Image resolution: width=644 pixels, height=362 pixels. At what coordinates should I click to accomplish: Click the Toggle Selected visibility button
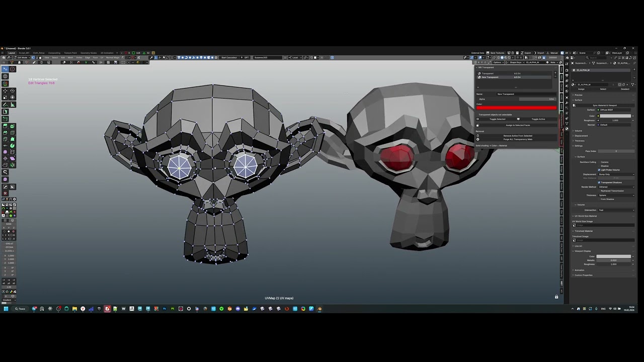[x=497, y=119]
